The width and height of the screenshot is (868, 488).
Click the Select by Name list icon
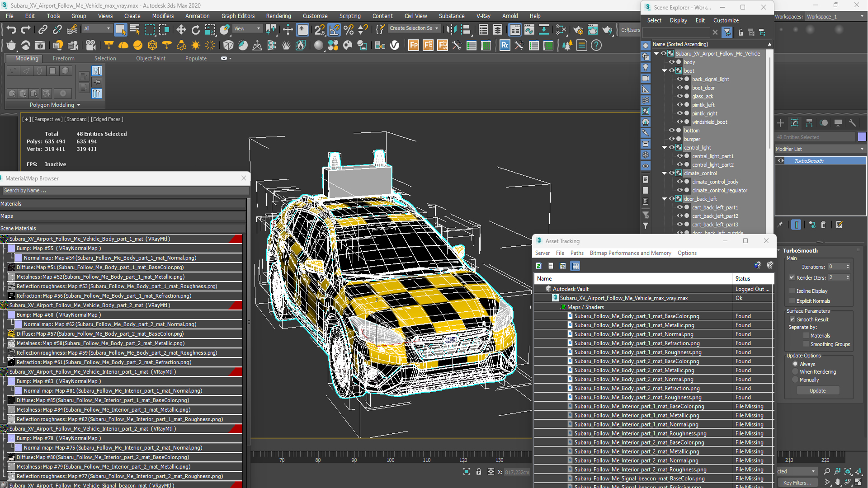click(x=135, y=30)
